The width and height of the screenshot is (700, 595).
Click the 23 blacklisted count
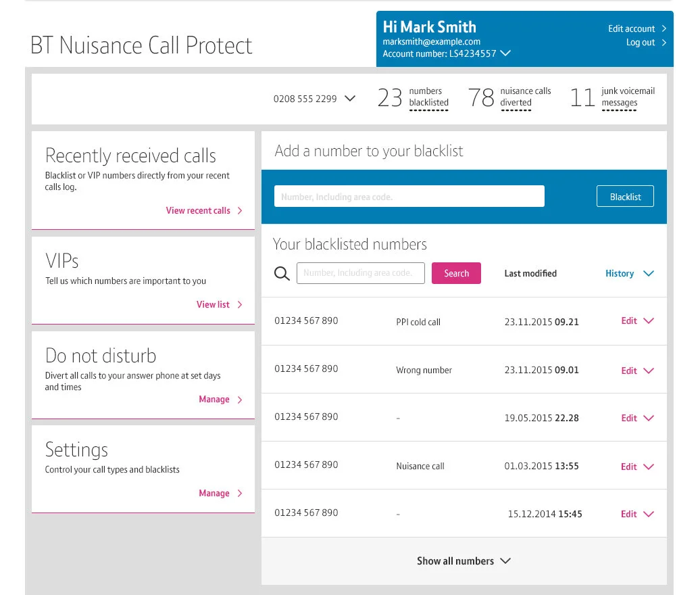[x=390, y=98]
